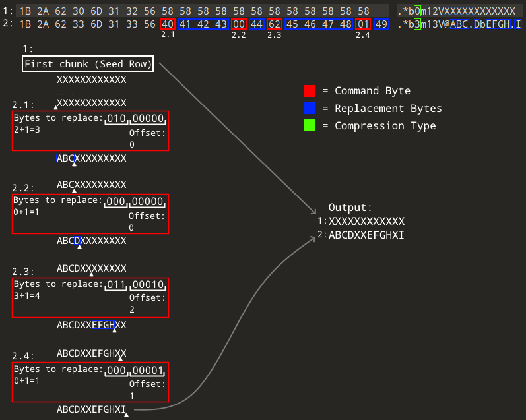
Task: Select the red-boxed hex byte 01
Action: (363, 24)
